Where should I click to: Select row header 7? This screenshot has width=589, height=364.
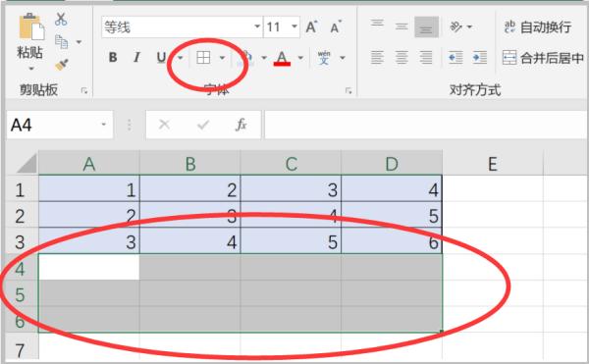[20, 349]
